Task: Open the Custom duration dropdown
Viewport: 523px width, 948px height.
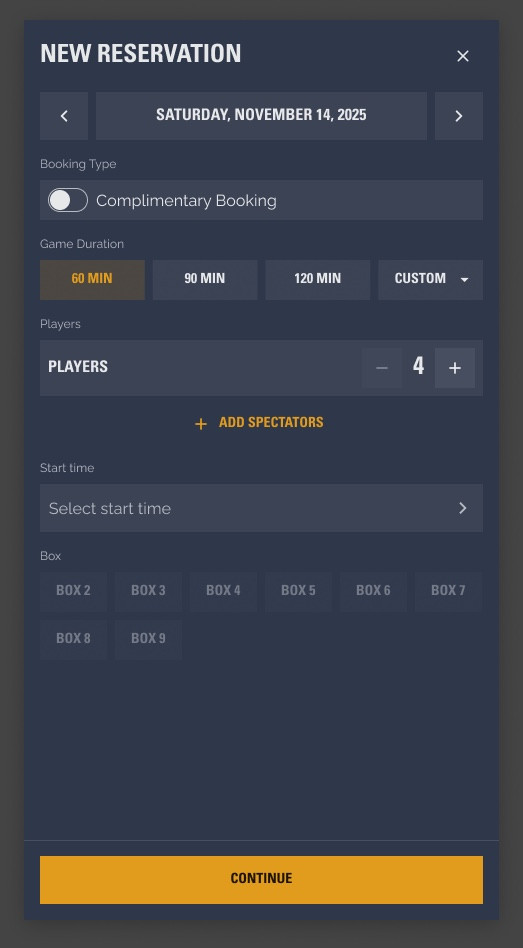Action: (x=430, y=280)
